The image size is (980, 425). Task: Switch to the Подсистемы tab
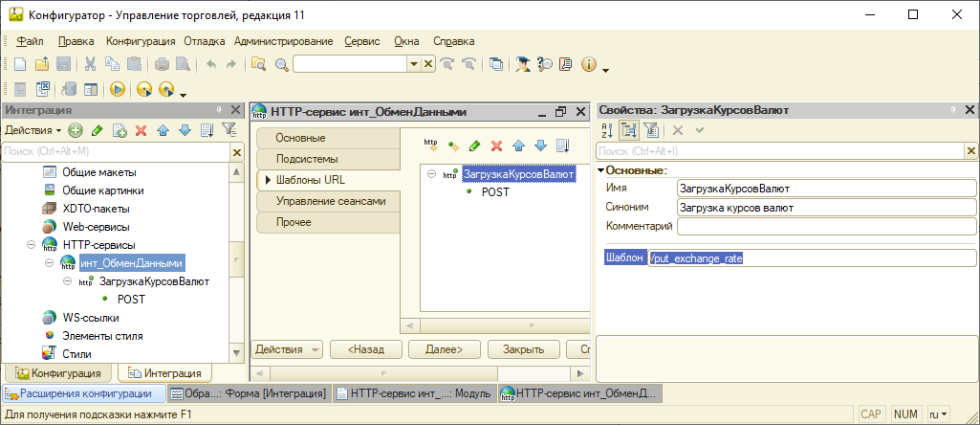click(x=307, y=159)
